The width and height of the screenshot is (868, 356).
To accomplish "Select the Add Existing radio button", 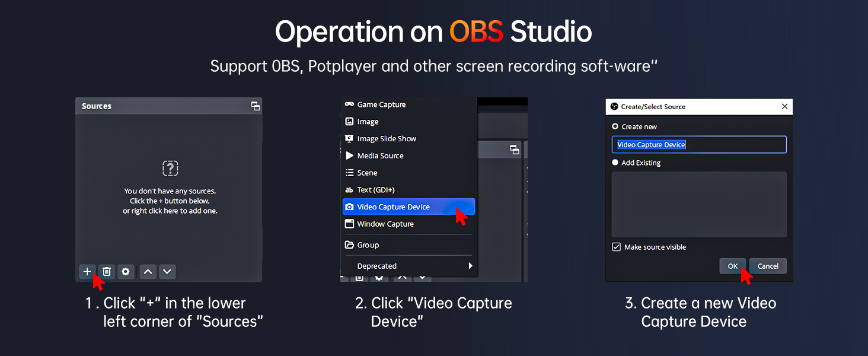I will click(x=614, y=162).
